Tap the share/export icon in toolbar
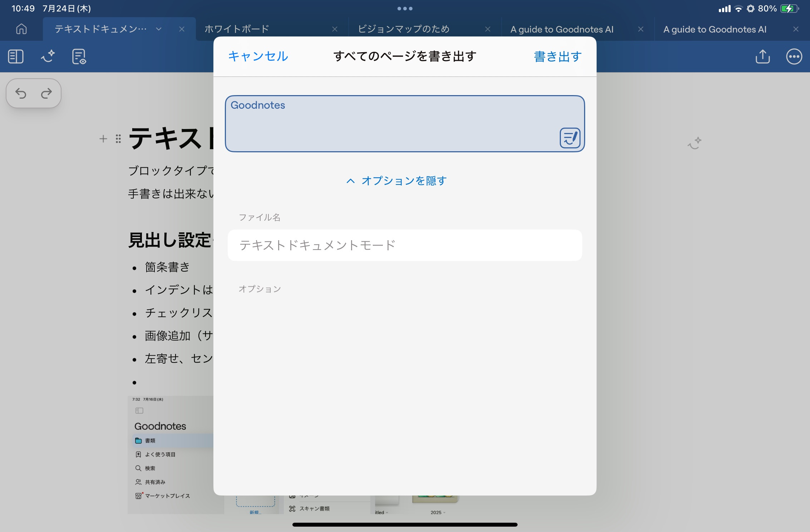Viewport: 810px width, 532px height. pos(762,56)
